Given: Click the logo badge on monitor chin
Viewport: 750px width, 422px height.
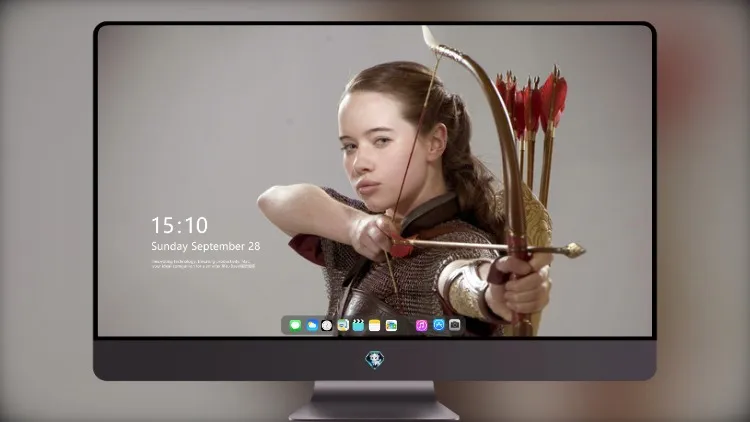Looking at the screenshot, I should [x=375, y=360].
